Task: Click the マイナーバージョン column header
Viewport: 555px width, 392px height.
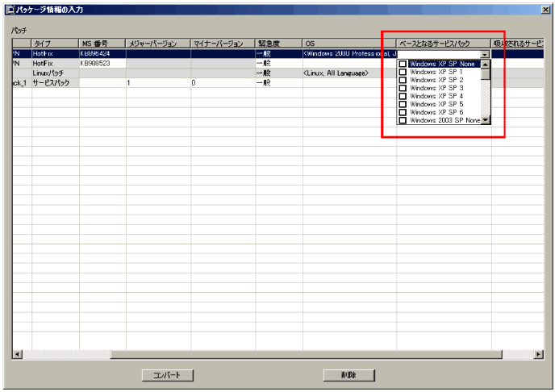Action: 223,44
